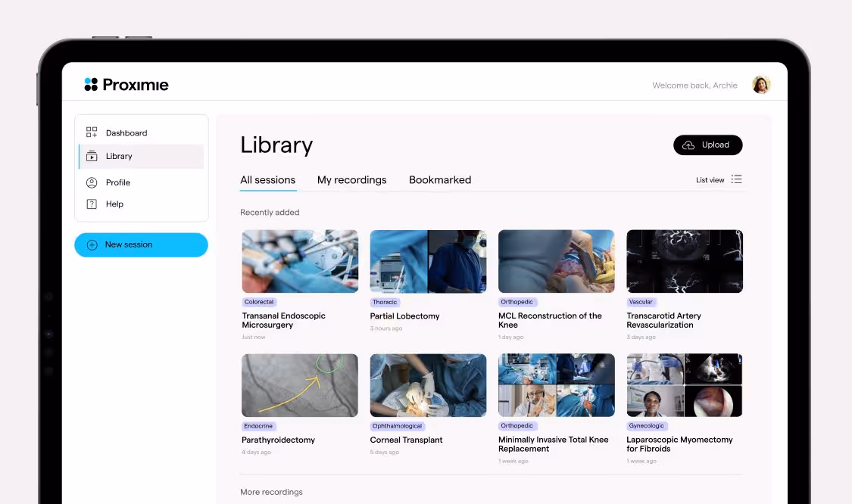Click the 'Welcome back, Archie' text
852x504 pixels.
[694, 86]
